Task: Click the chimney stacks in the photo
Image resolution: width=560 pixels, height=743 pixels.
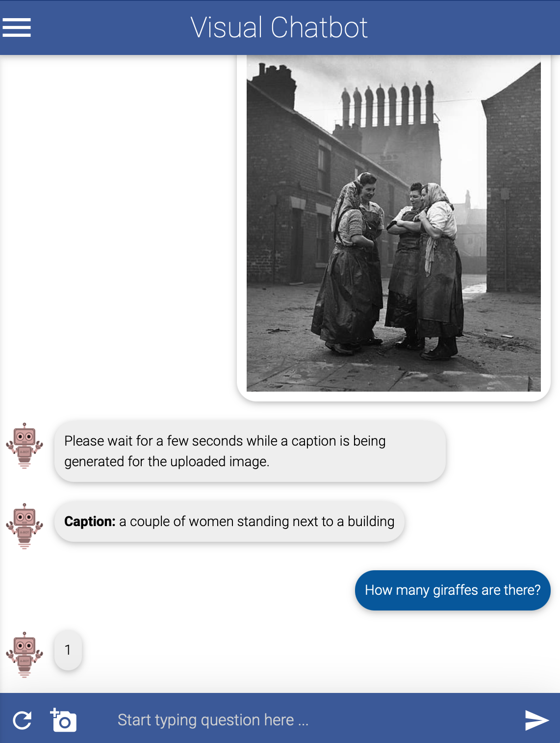Action: [x=387, y=104]
